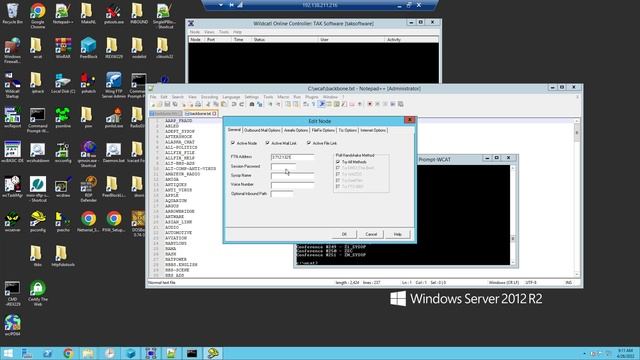Click the Redo icon in Notepad++ toolbar

[x=241, y=104]
